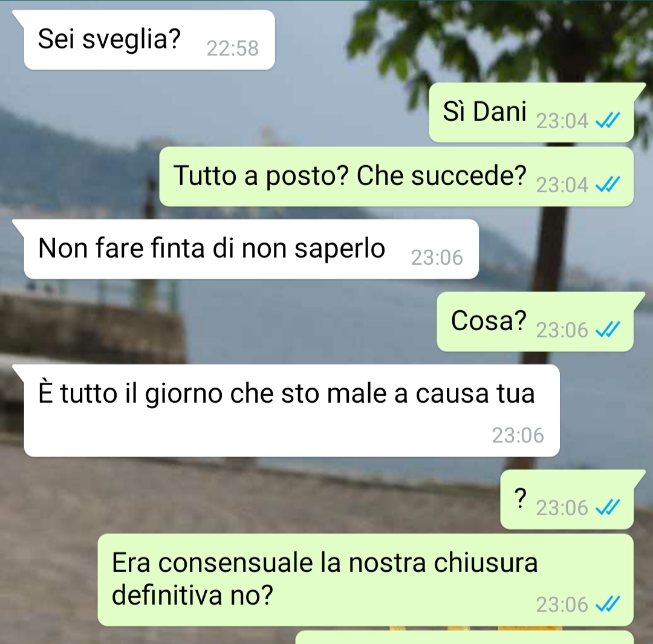
Task: Select 'Non fare finta di non saperlo' message
Action: [251, 249]
